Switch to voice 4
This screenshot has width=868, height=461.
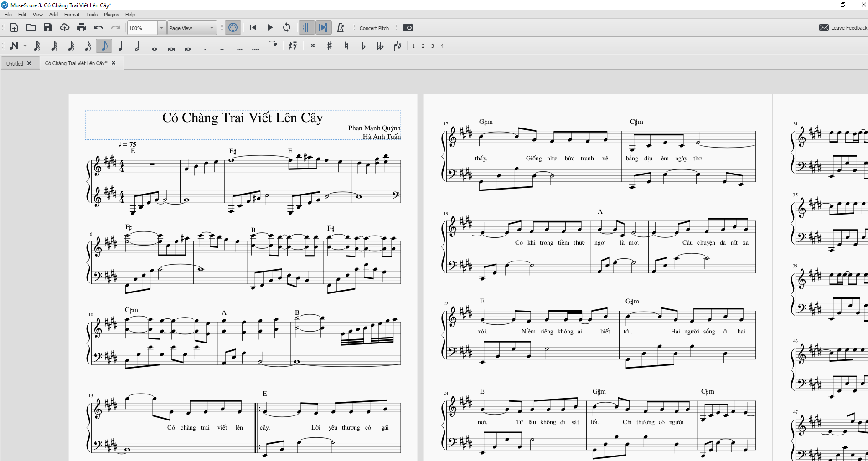click(442, 46)
